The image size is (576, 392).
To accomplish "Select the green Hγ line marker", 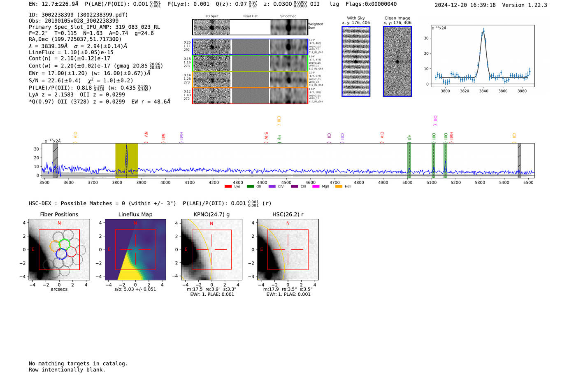I will coord(279,139).
